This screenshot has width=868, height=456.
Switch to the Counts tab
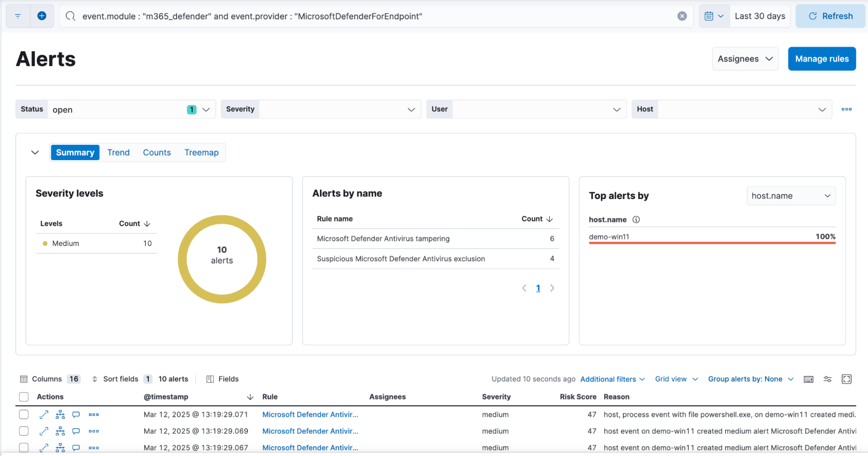pyautogui.click(x=157, y=152)
